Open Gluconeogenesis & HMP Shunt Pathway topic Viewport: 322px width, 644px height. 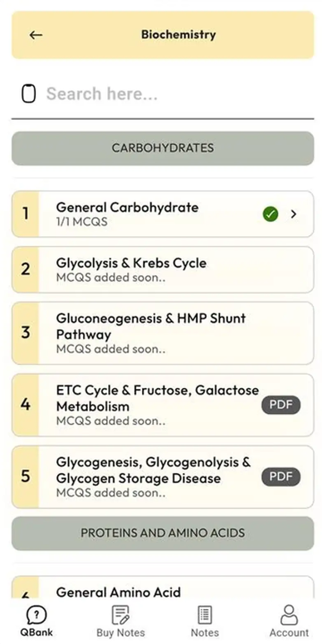(163, 333)
